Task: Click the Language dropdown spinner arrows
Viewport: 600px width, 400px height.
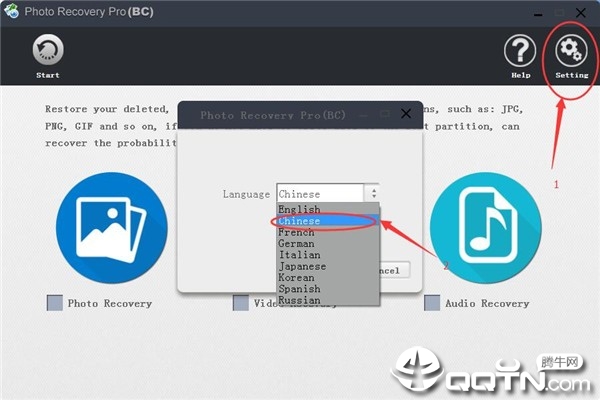Action: 374,193
